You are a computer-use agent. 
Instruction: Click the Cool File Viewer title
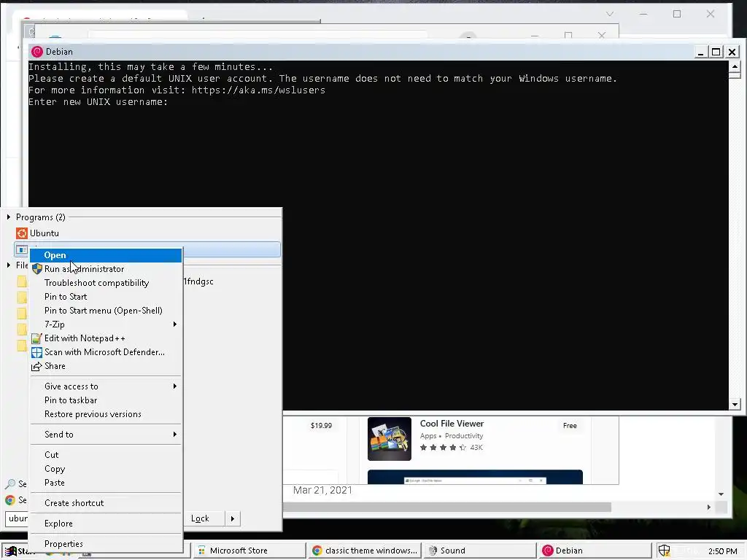452,424
